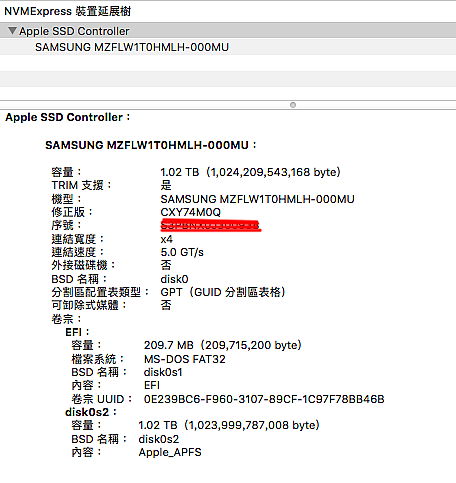Select the Apple SSD Controller tree row
The height and width of the screenshot is (483, 456).
tap(228, 31)
